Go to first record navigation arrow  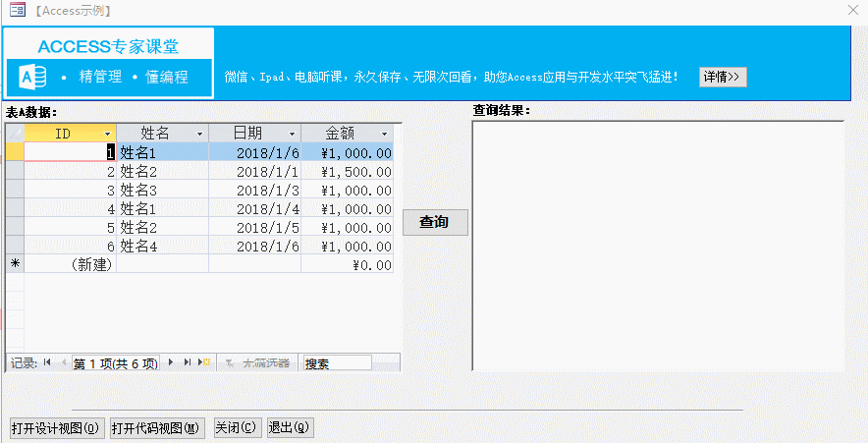47,362
